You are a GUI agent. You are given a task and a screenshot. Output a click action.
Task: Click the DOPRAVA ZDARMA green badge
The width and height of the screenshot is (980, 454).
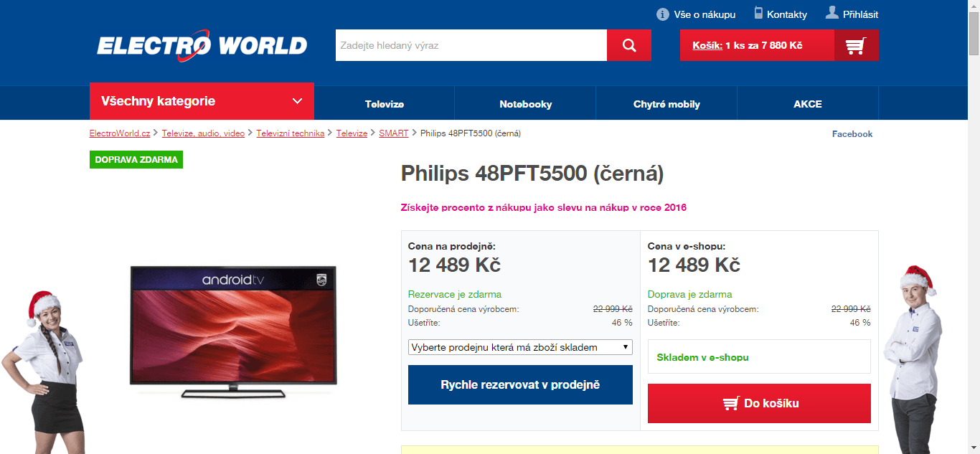pyautogui.click(x=136, y=160)
